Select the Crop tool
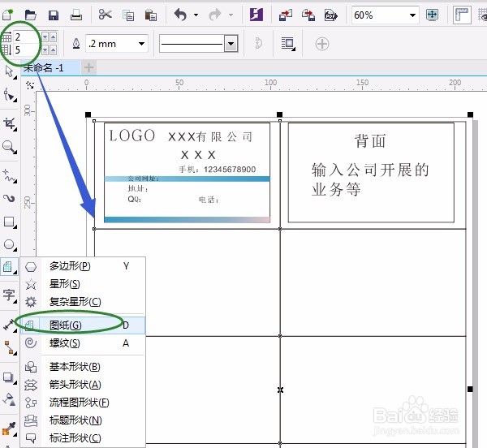 (9, 123)
